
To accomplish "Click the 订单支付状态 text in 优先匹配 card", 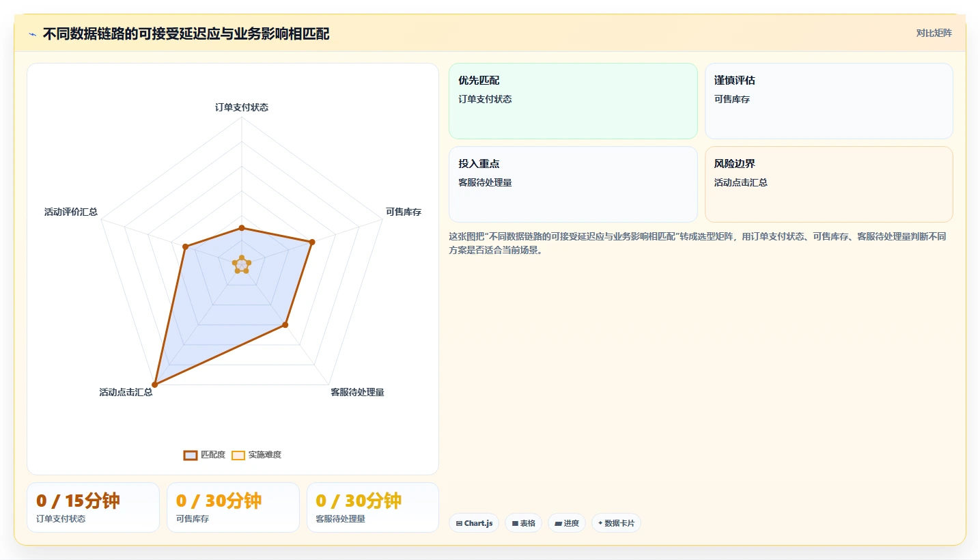I will pos(485,99).
